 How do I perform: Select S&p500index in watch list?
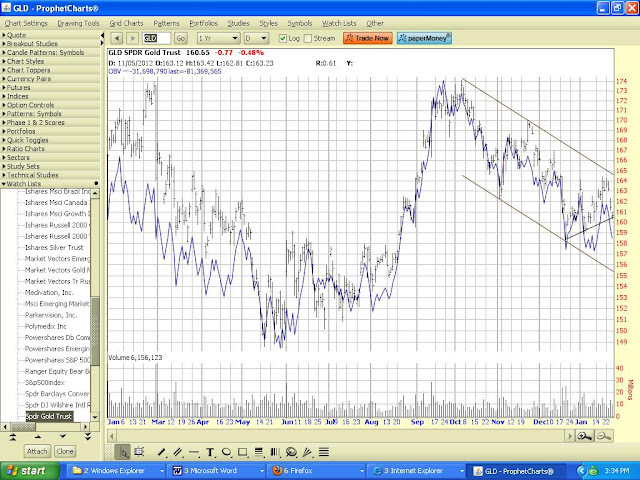(x=44, y=382)
